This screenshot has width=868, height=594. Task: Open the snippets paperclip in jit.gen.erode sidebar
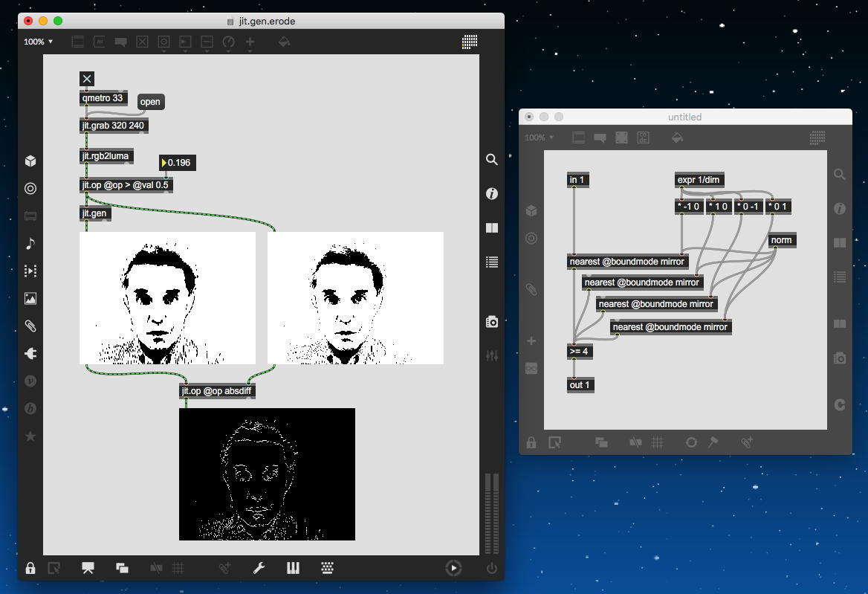[30, 326]
